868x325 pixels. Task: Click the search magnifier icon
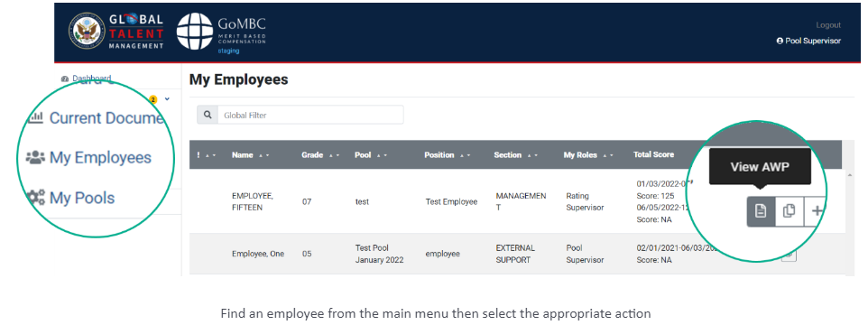pyautogui.click(x=208, y=116)
